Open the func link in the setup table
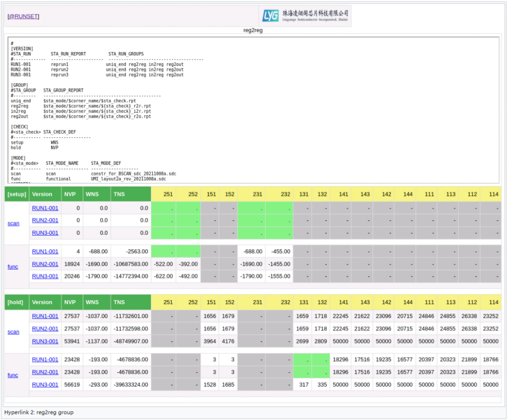The width and height of the screenshot is (508, 420). (13, 267)
